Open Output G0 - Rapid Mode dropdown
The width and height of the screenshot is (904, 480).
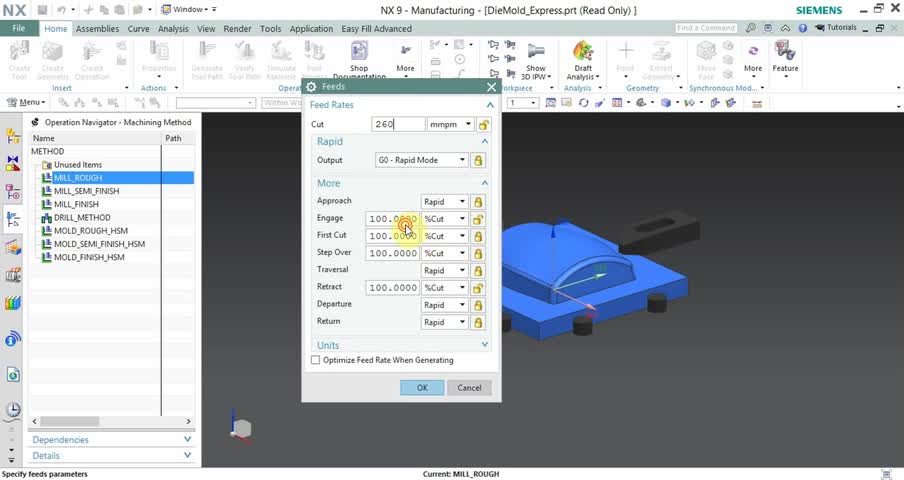click(421, 160)
